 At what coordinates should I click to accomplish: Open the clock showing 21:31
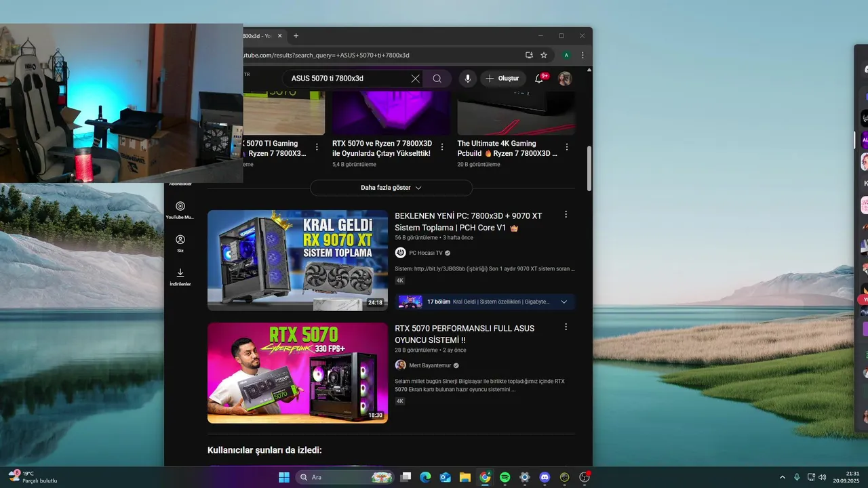848,477
